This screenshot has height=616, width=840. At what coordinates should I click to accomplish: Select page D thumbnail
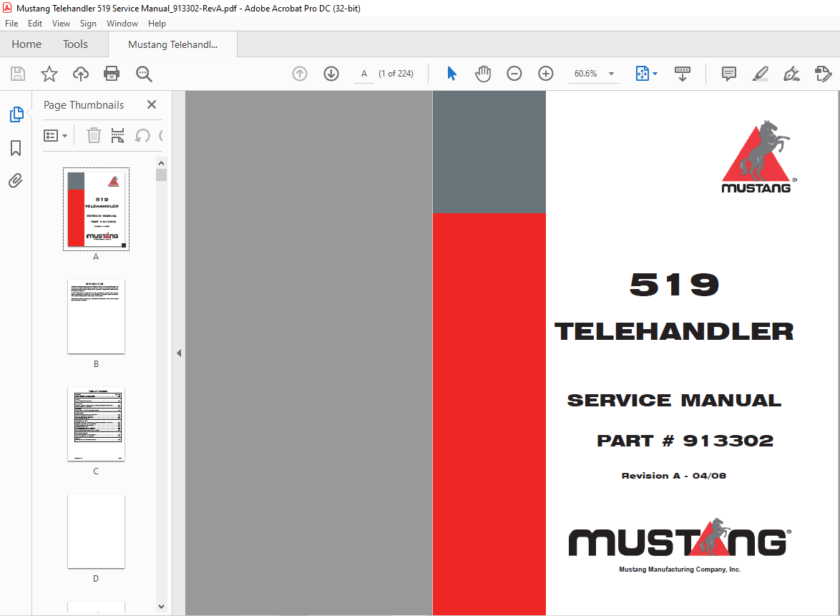(x=96, y=531)
